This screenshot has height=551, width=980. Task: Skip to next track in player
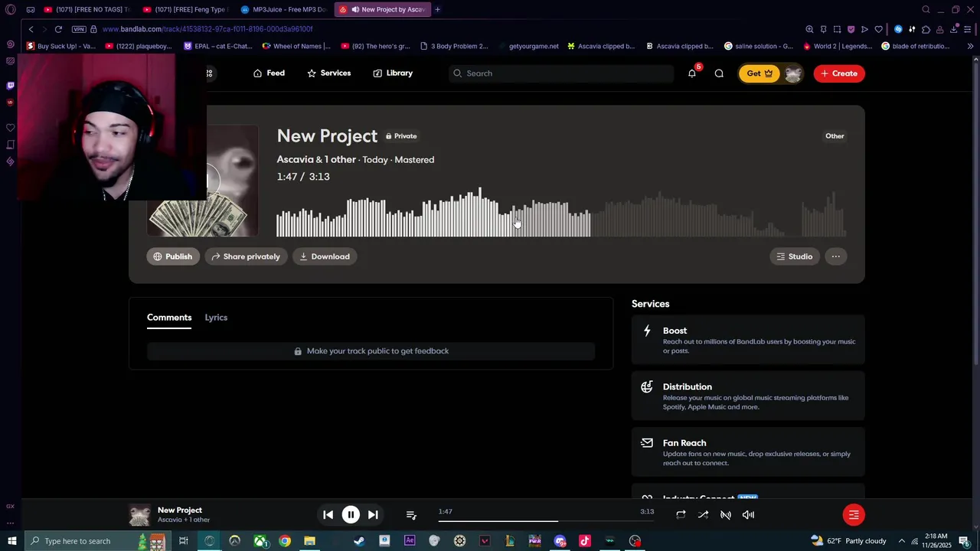click(373, 515)
